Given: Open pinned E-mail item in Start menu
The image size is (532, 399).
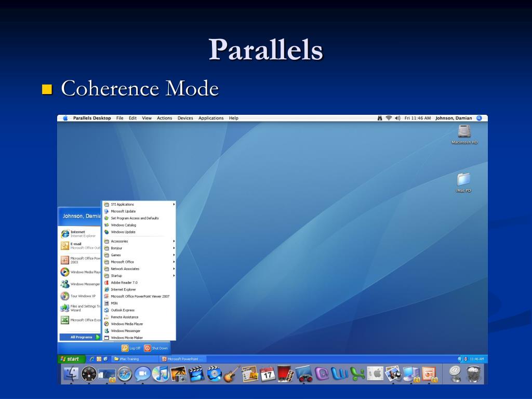Looking at the screenshot, I should tap(80, 246).
